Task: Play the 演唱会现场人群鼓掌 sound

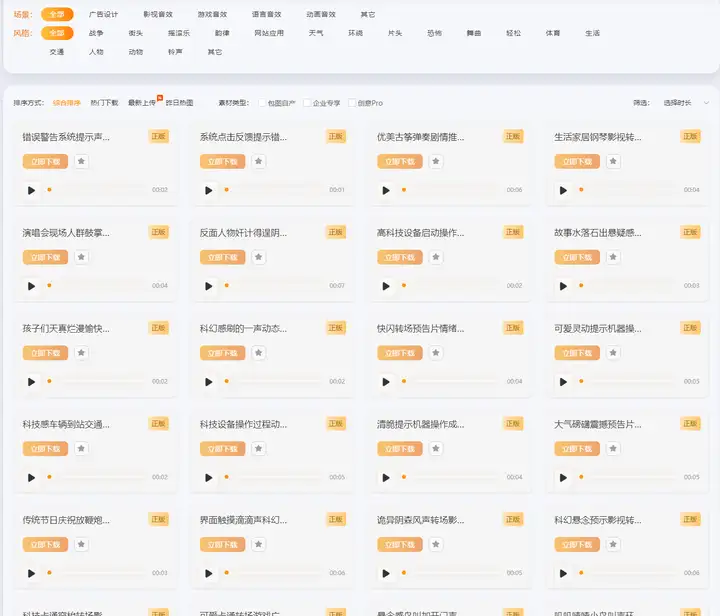Action: pos(31,286)
